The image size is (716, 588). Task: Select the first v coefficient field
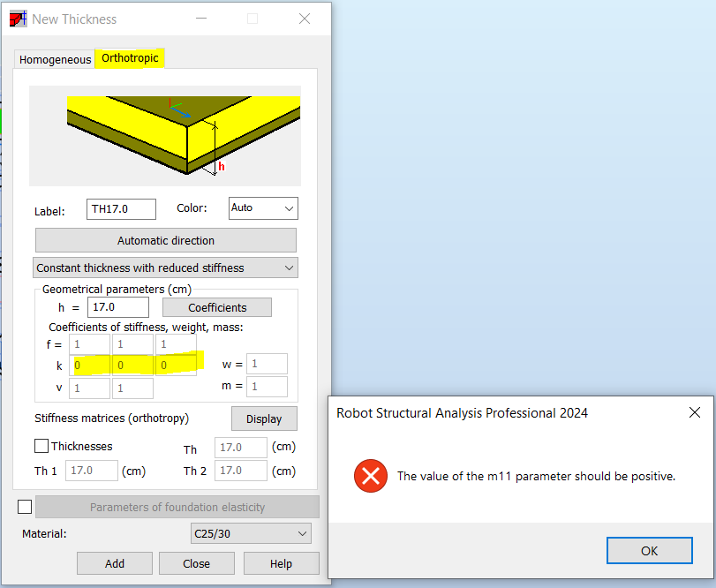click(89, 388)
